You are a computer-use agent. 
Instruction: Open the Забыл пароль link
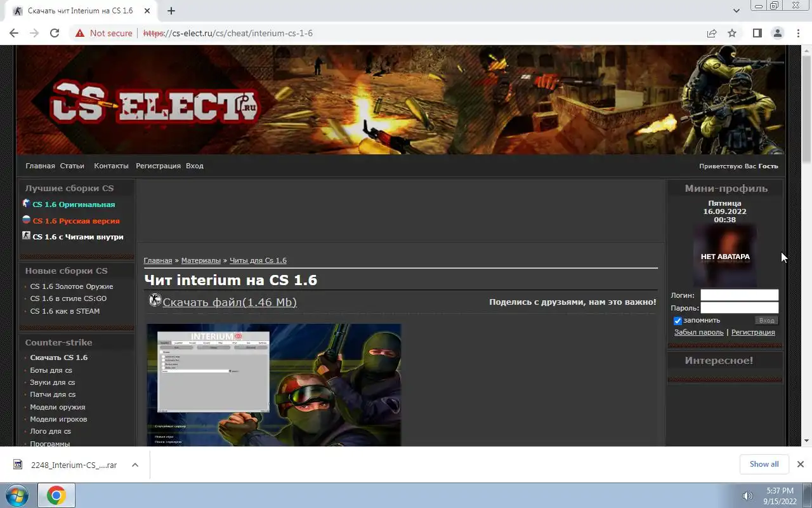point(698,332)
